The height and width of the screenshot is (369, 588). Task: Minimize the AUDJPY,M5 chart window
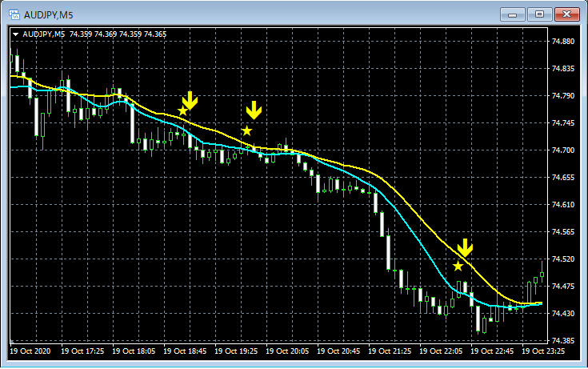click(512, 14)
